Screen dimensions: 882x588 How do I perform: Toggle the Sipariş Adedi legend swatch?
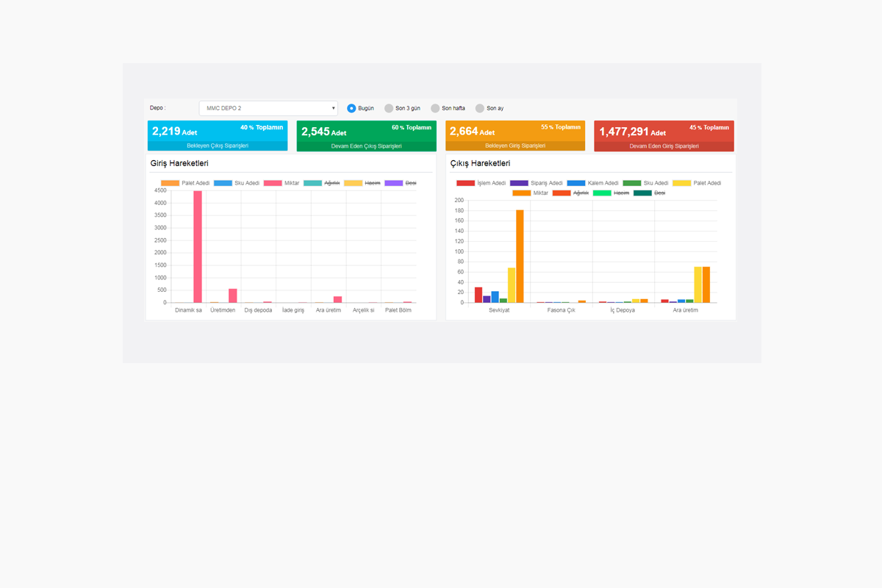tap(519, 183)
